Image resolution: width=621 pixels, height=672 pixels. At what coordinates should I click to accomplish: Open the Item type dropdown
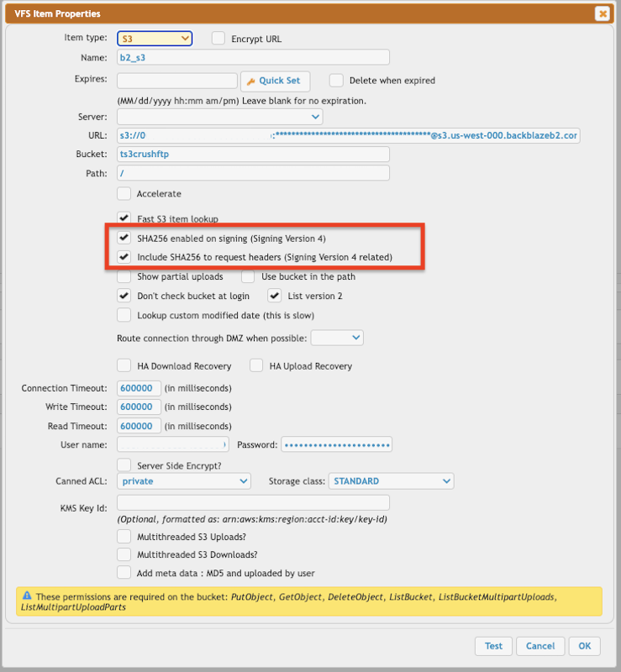[x=155, y=39]
